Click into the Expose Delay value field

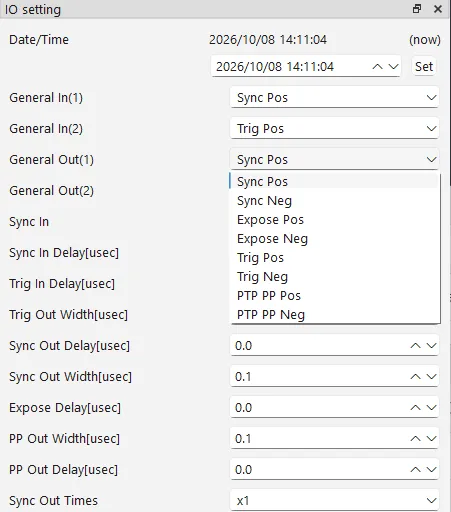point(318,408)
